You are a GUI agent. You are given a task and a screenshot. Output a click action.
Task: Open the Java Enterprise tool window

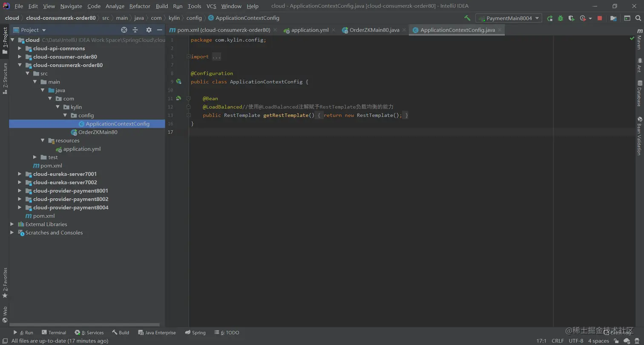click(157, 333)
